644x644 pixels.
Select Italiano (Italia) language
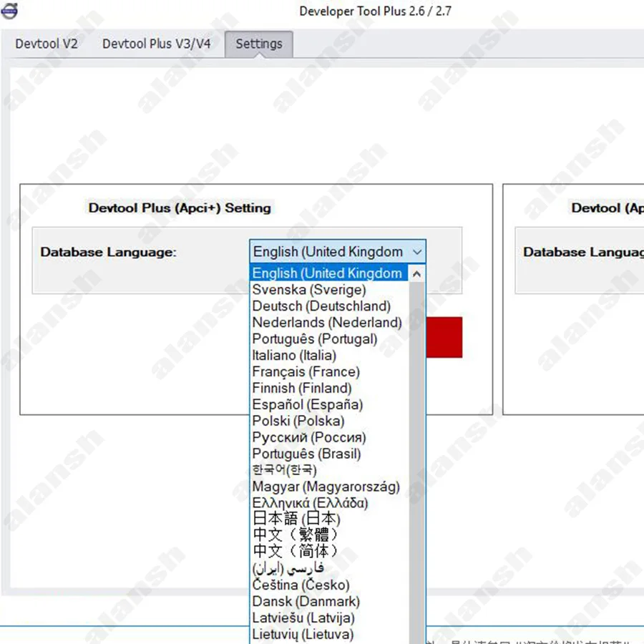pos(328,355)
